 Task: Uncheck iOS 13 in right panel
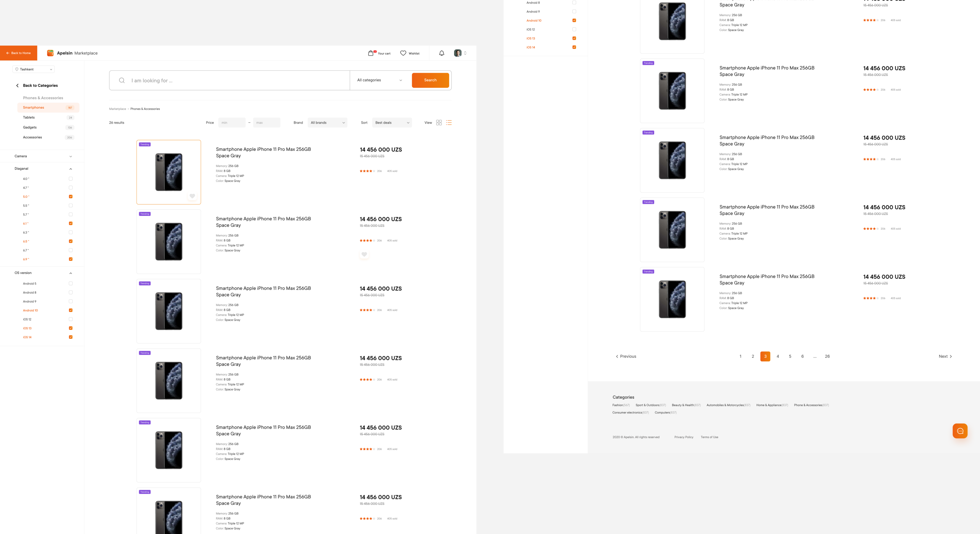coord(574,39)
